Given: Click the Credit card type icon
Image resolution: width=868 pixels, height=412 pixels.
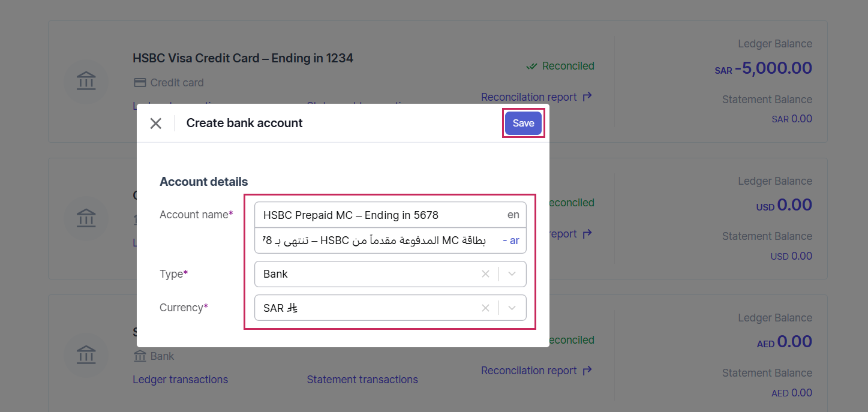Looking at the screenshot, I should pyautogui.click(x=140, y=83).
